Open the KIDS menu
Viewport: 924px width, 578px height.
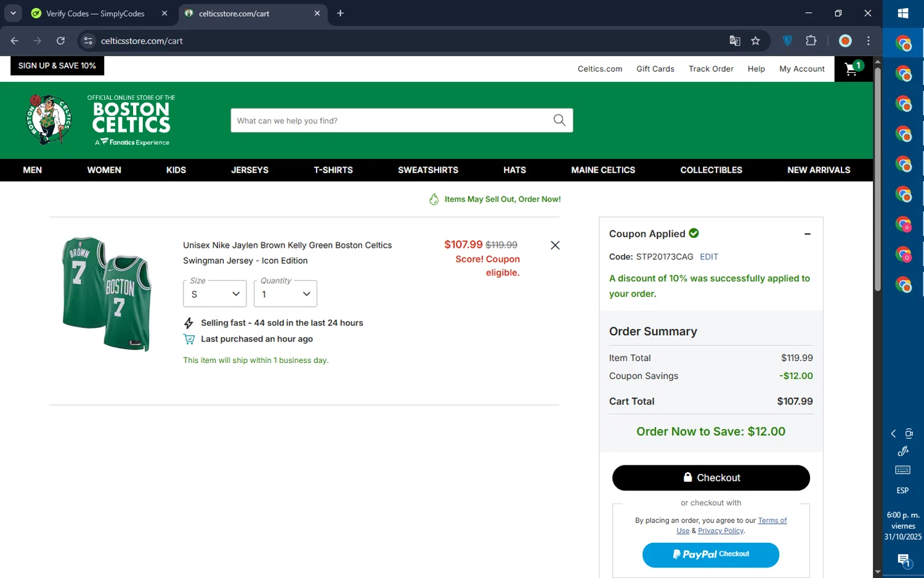176,170
